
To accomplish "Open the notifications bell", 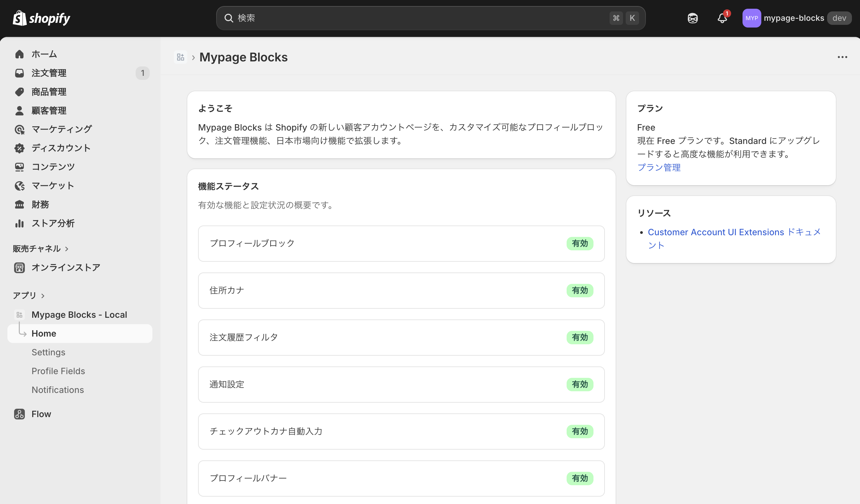I will pyautogui.click(x=722, y=18).
